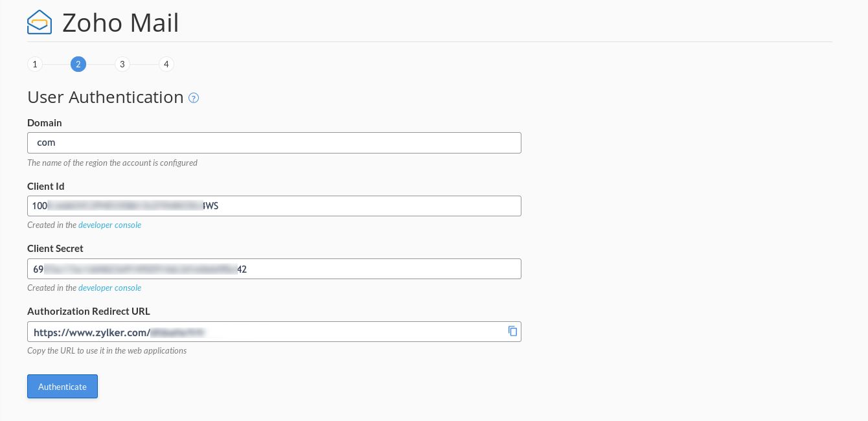868x421 pixels.
Task: Open developer console link under Client Secret
Action: tap(109, 288)
